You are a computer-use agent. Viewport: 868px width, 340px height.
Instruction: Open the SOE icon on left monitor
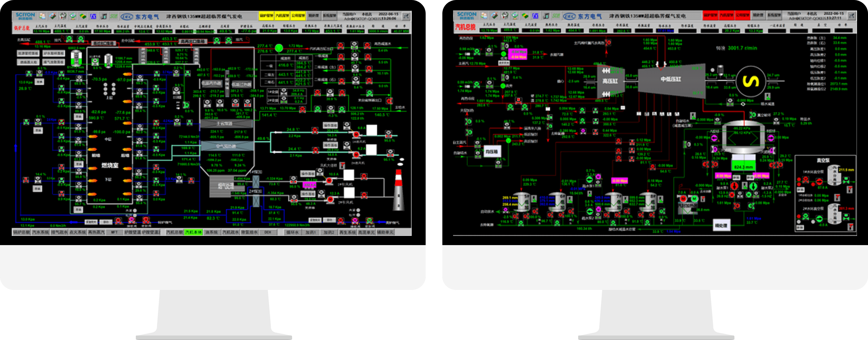click(x=114, y=16)
